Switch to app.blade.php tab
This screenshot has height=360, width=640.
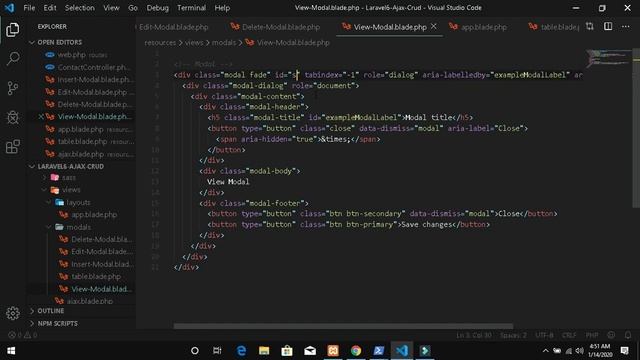point(484,27)
